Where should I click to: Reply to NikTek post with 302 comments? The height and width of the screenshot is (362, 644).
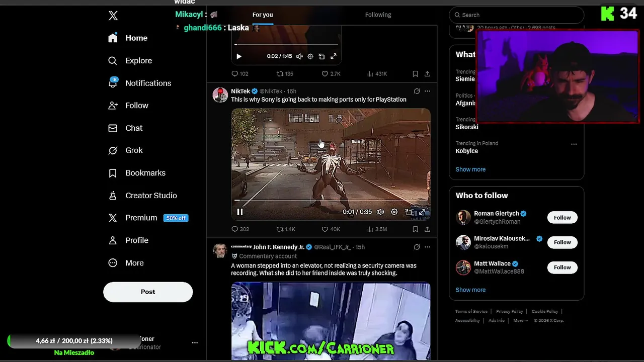coord(240,229)
